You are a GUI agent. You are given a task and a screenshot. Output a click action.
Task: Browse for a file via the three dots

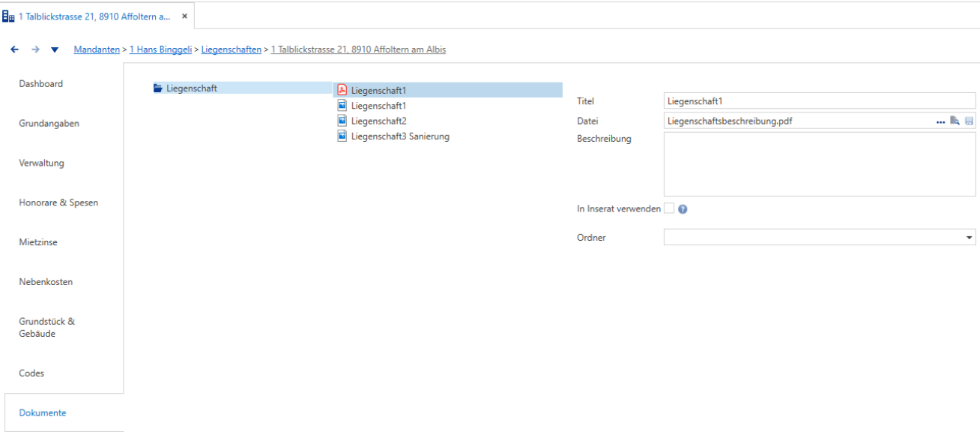940,121
